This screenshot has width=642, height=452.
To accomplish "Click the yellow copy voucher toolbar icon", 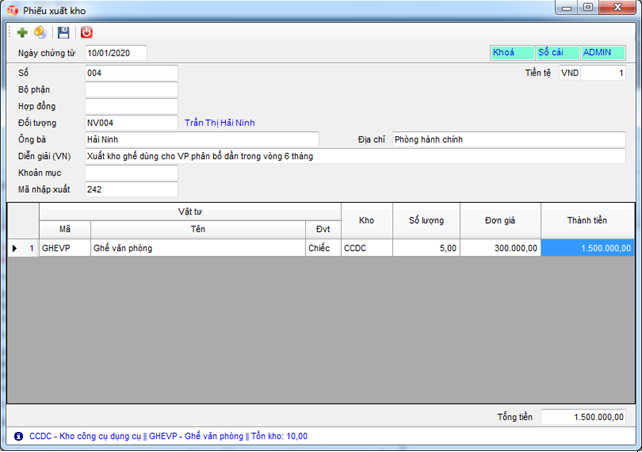I will tap(40, 32).
